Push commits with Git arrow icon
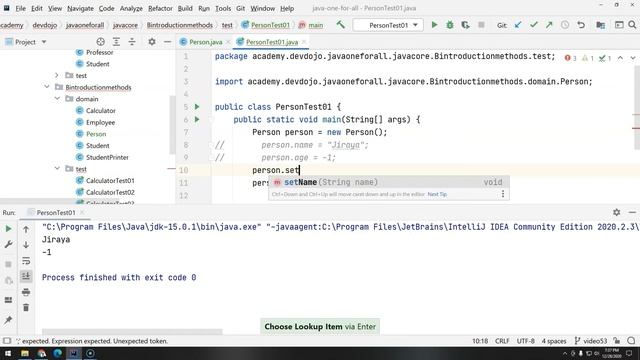Image resolution: width=640 pixels, height=360 pixels. pos(549,25)
